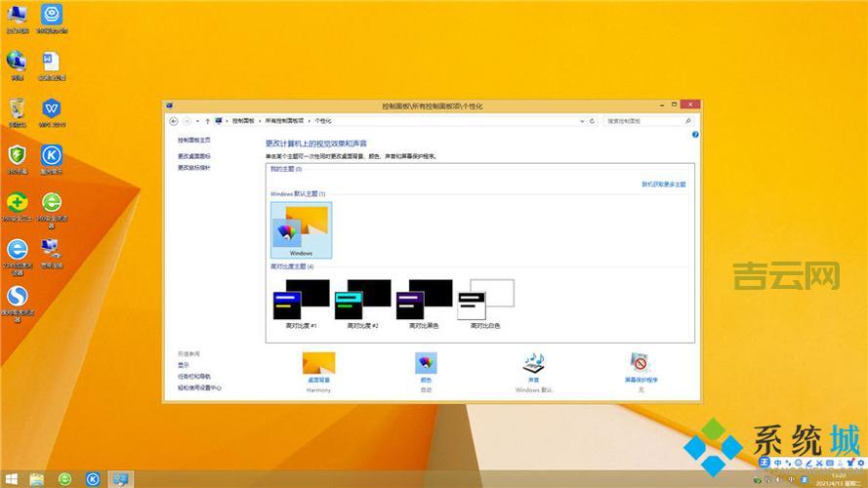Click the Windows Start button on taskbar

(x=11, y=478)
